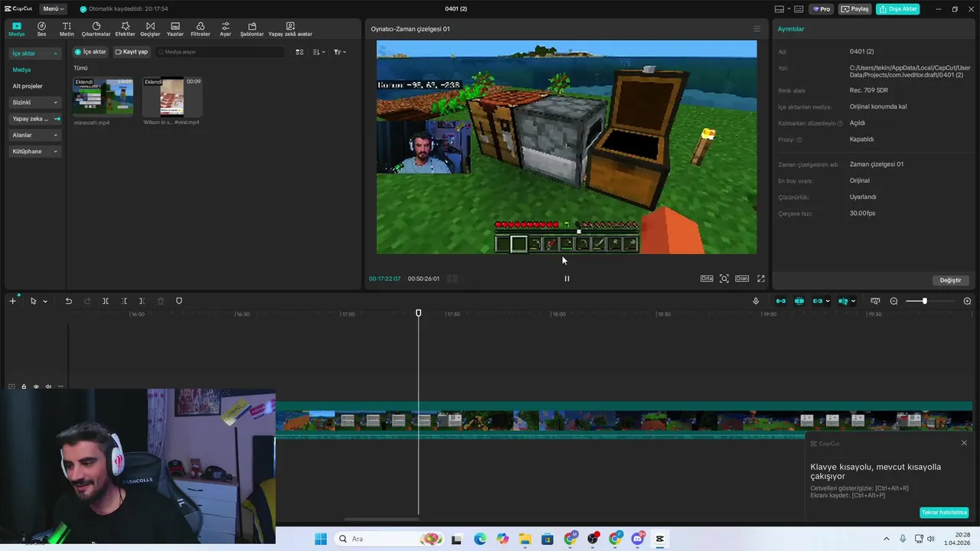Click the Değiştir button

tap(950, 280)
